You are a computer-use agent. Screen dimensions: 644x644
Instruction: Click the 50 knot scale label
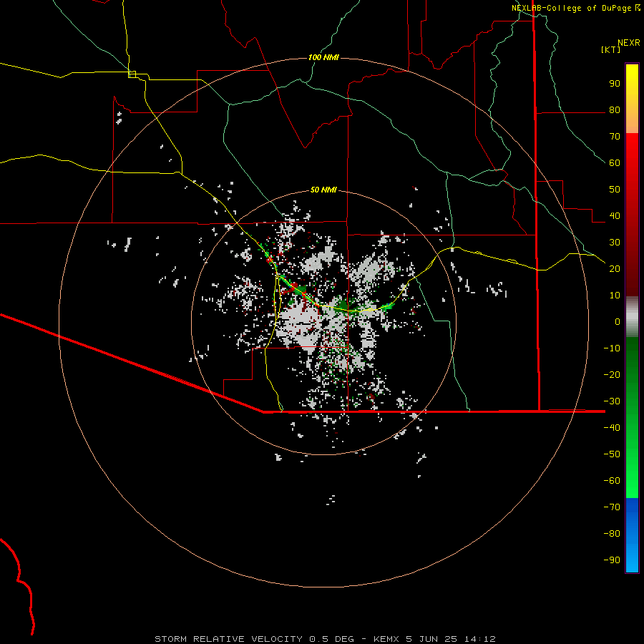pos(615,190)
